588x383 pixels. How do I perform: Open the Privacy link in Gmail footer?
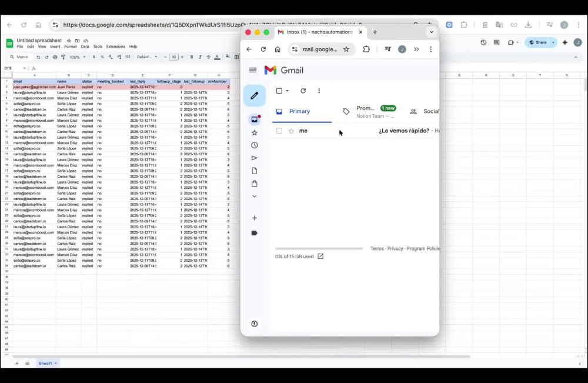click(395, 249)
